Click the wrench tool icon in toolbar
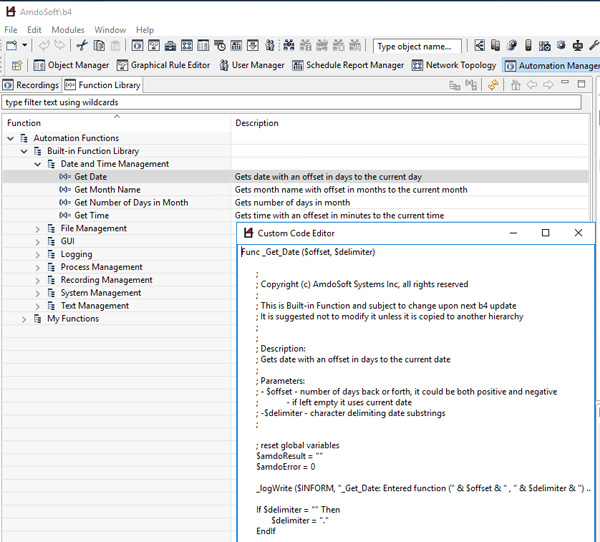 point(593,46)
